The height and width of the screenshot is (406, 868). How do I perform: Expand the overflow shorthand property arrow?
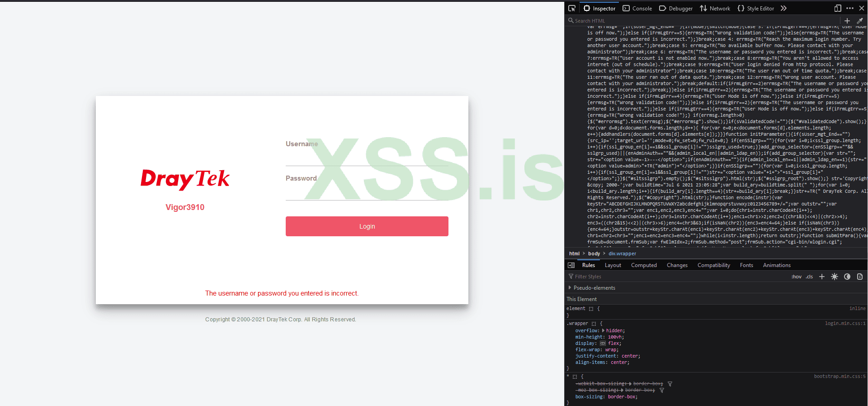pyautogui.click(x=604, y=330)
